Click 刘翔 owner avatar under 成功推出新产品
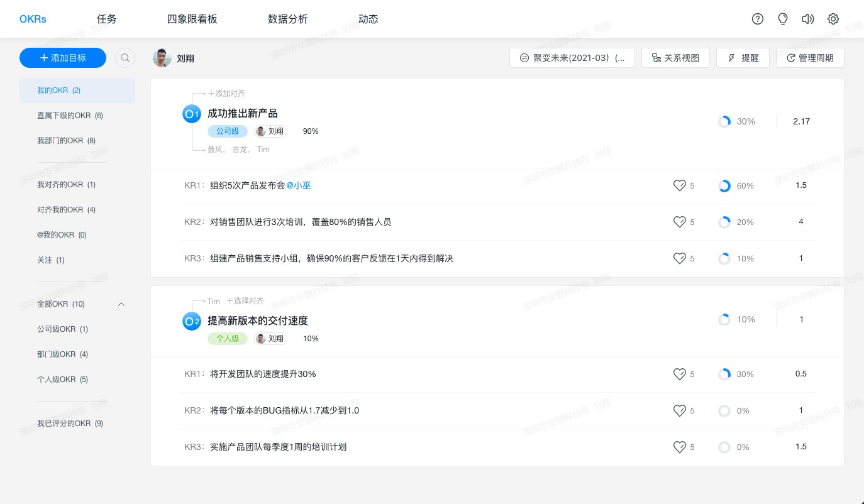The width and height of the screenshot is (864, 504). (x=260, y=131)
